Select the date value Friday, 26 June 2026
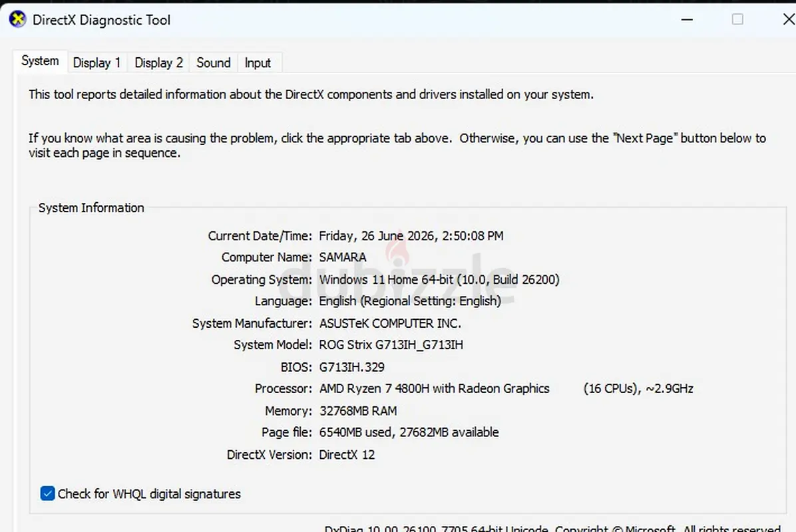This screenshot has width=796, height=532. (x=411, y=236)
